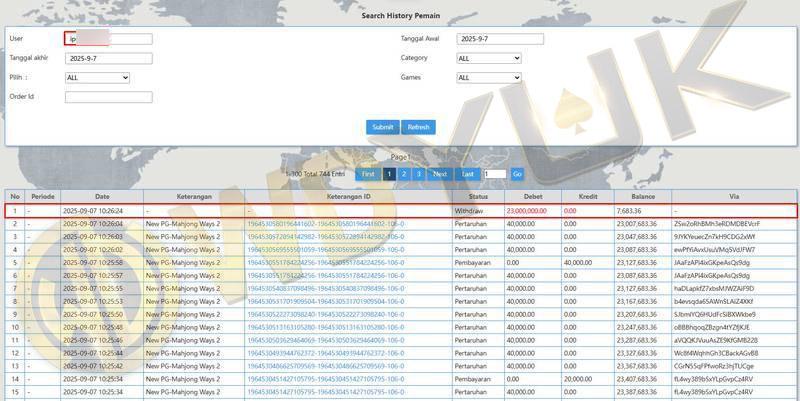Open Keterangan ID link in row 7
Screen dimensions: 800x401
coord(326,289)
